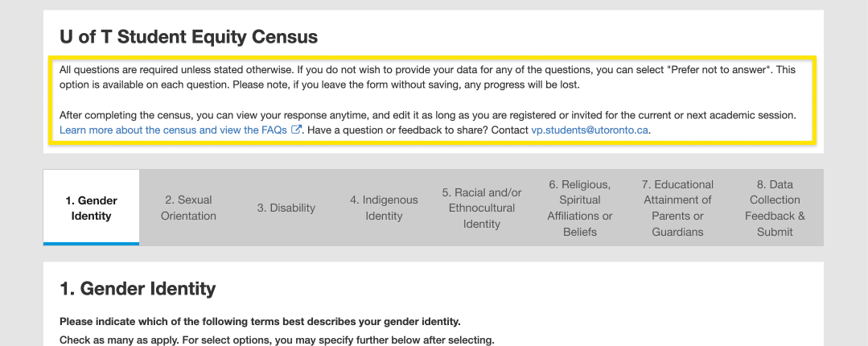Open the 3. Disability tab
868x346 pixels.
tap(286, 208)
